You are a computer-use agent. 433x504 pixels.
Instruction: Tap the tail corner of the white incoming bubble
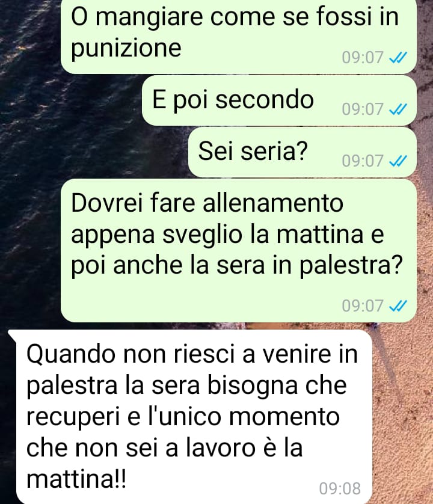click(x=12, y=334)
